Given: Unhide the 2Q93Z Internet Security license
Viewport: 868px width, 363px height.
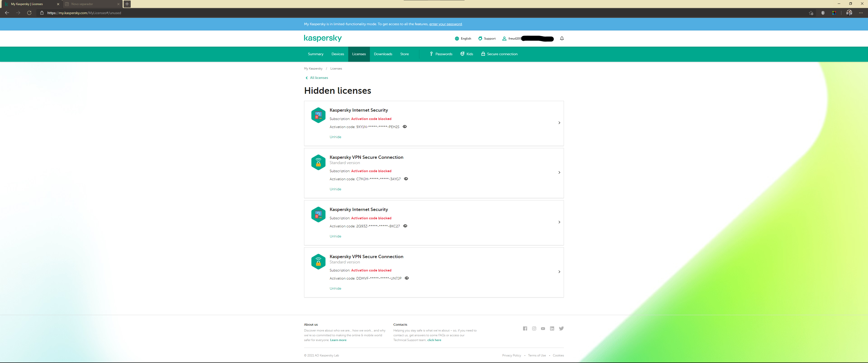Looking at the screenshot, I should [335, 236].
